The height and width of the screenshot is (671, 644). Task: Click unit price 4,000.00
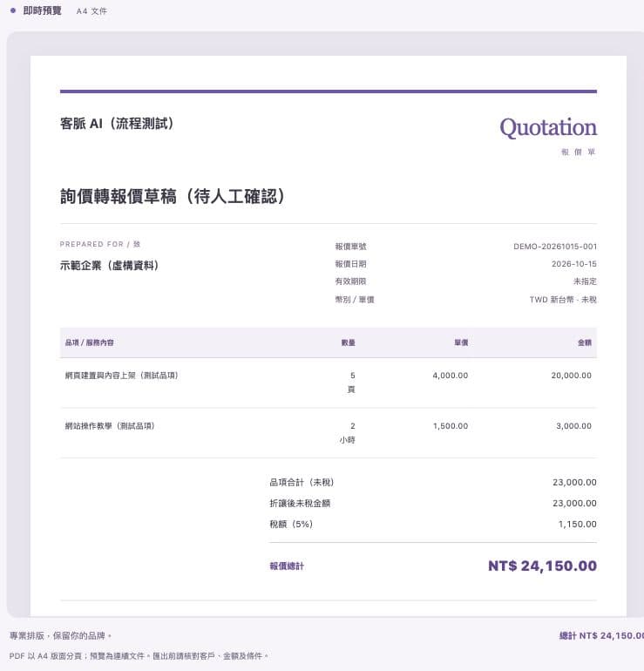pyautogui.click(x=451, y=376)
